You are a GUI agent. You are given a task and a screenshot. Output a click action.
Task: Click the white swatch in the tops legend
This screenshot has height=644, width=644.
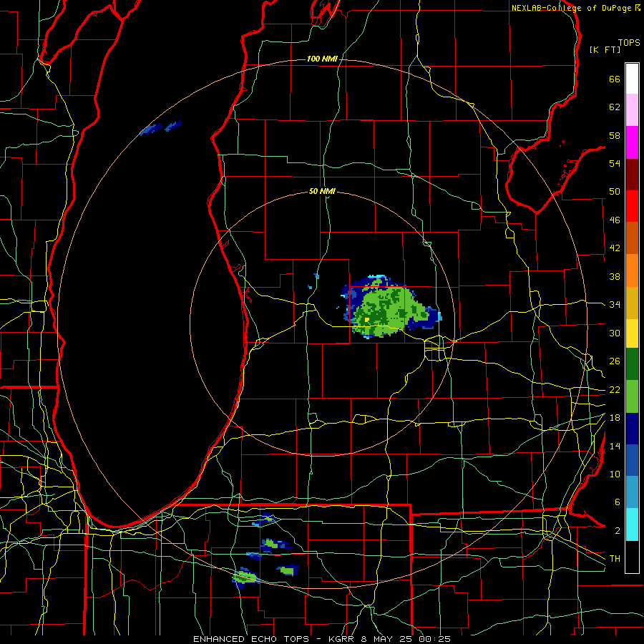pos(632,79)
